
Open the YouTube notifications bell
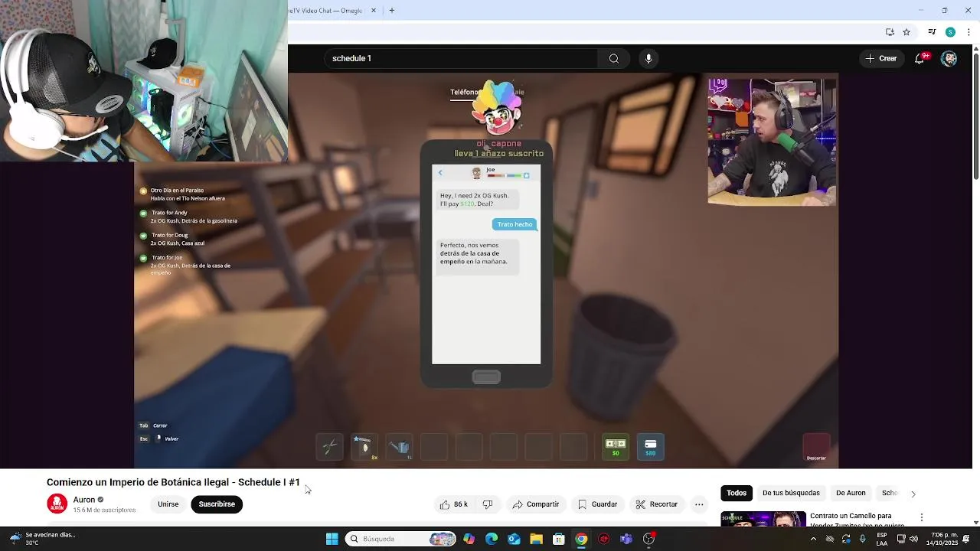point(920,58)
